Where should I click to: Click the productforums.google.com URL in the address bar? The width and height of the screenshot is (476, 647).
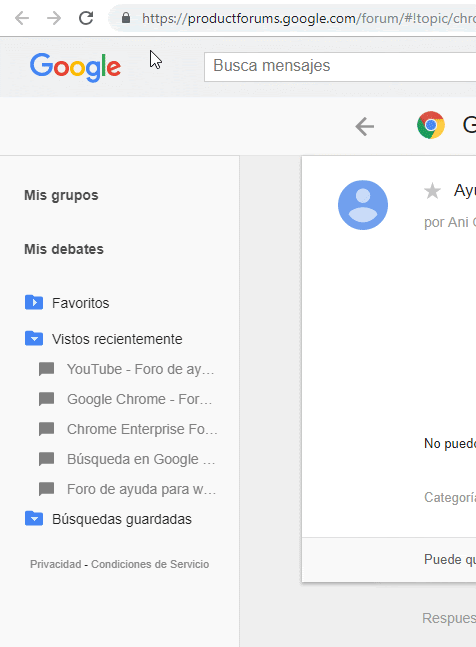point(309,19)
